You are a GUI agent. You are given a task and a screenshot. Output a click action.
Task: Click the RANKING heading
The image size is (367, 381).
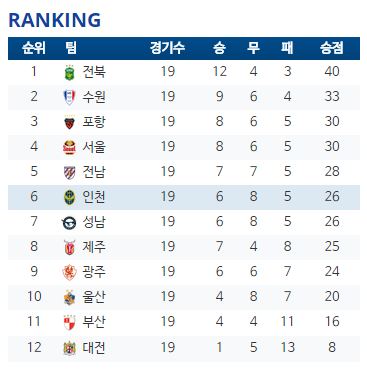[54, 20]
